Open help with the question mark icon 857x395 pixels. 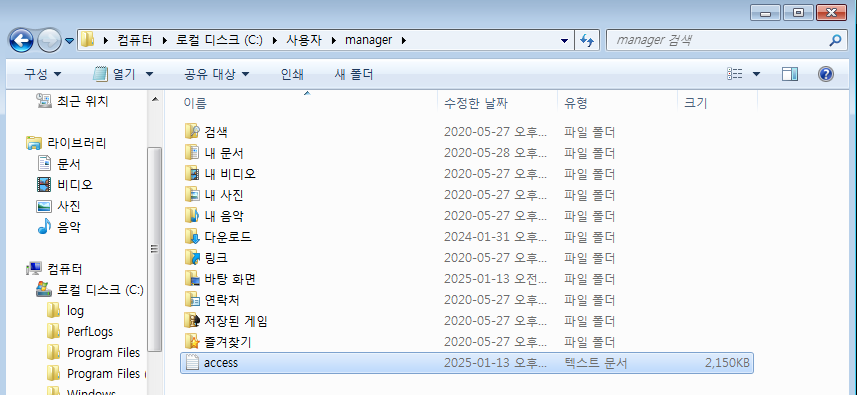click(x=826, y=74)
